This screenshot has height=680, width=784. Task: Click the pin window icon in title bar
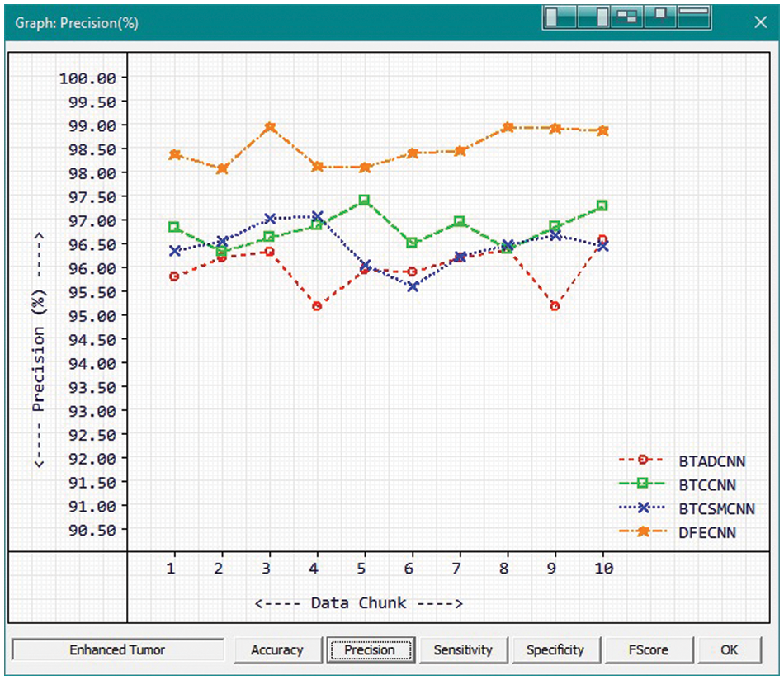click(661, 17)
